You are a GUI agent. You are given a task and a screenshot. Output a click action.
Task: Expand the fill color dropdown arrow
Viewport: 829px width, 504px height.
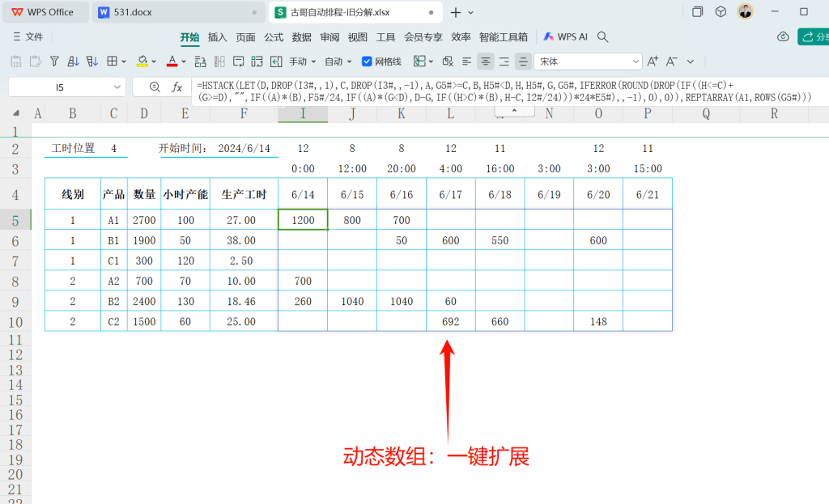[x=154, y=61]
